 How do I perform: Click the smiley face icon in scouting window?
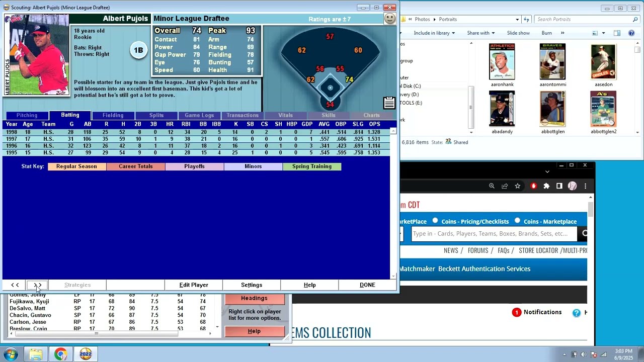coord(390,19)
